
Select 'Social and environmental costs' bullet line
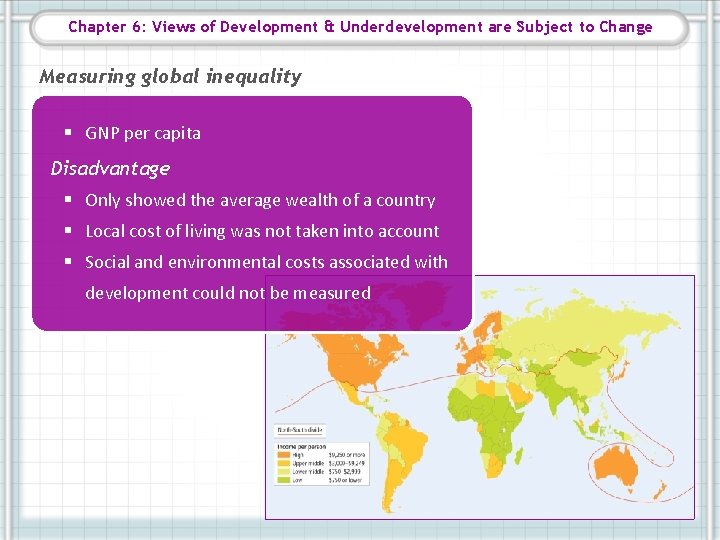click(x=266, y=262)
